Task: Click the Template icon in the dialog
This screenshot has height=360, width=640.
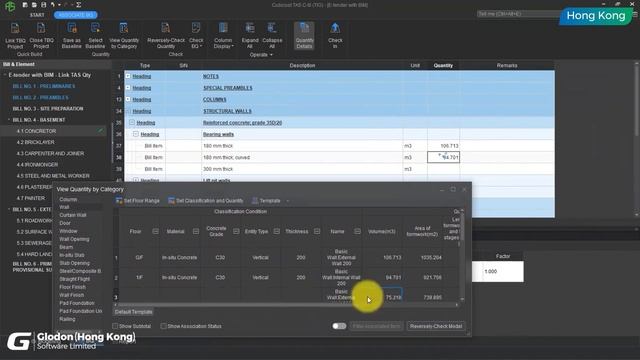Action: coord(255,200)
